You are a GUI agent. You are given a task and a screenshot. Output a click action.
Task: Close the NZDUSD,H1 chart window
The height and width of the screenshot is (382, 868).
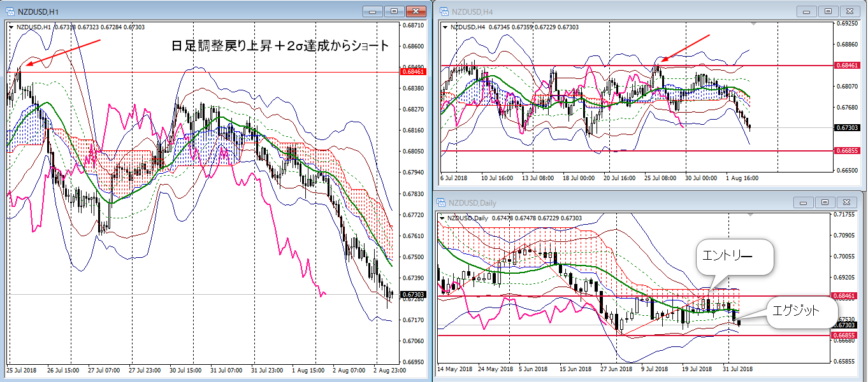click(415, 11)
